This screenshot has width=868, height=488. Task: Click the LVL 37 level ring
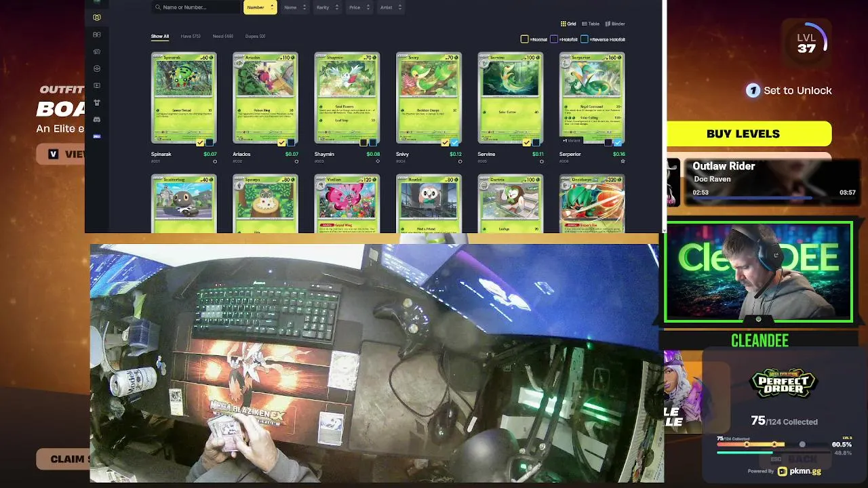point(806,42)
